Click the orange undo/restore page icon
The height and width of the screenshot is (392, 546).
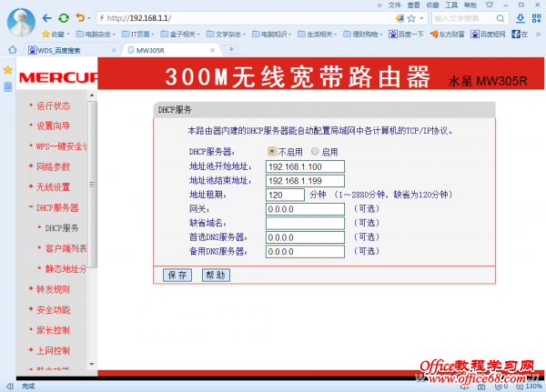point(80,17)
